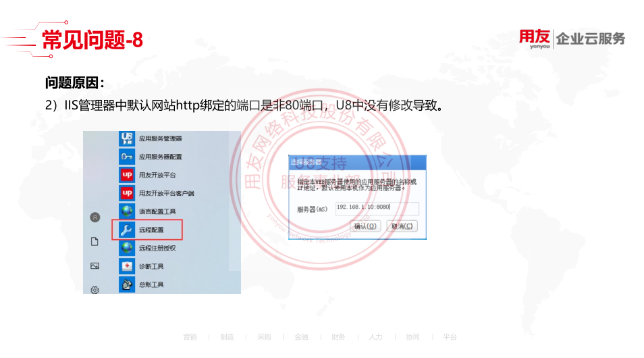Image resolution: width=644 pixels, height=358 pixels.
Task: Select the 用友开放平台客户端 menu label
Action: pyautogui.click(x=166, y=193)
